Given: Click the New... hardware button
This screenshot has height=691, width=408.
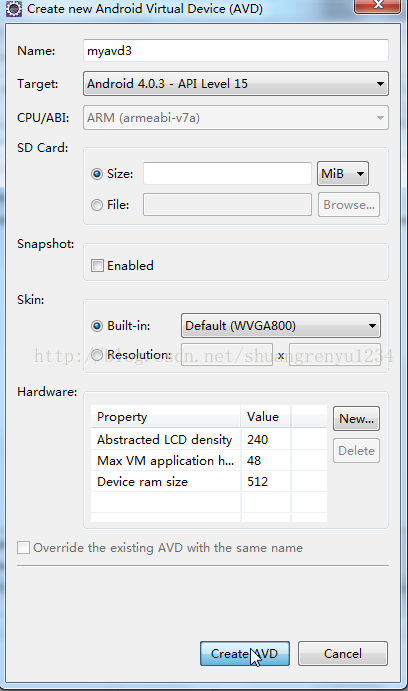Looking at the screenshot, I should pos(356,419).
